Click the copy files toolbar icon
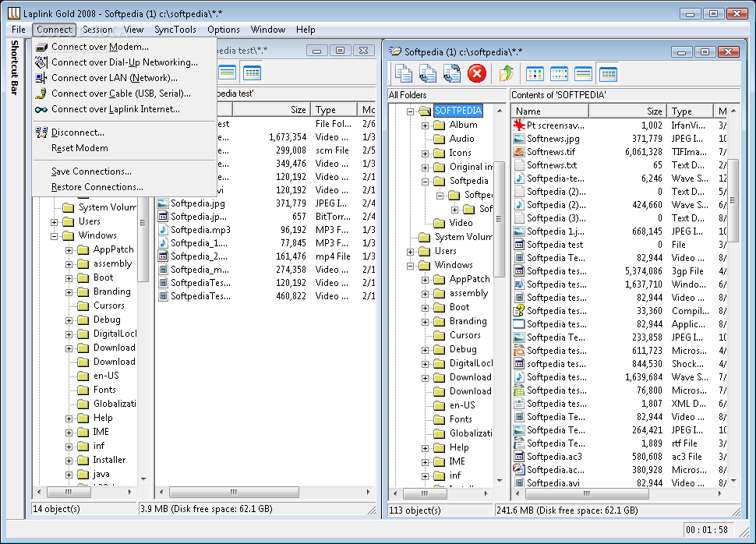Image resolution: width=756 pixels, height=544 pixels. point(403,74)
